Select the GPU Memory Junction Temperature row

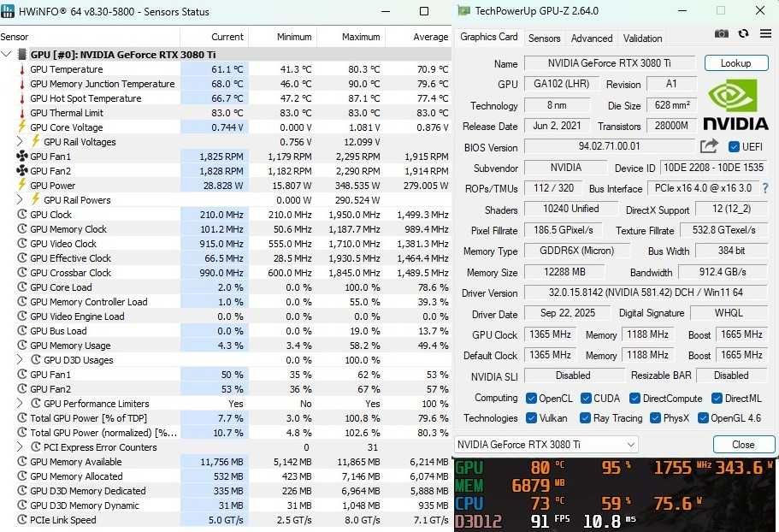click(226, 84)
